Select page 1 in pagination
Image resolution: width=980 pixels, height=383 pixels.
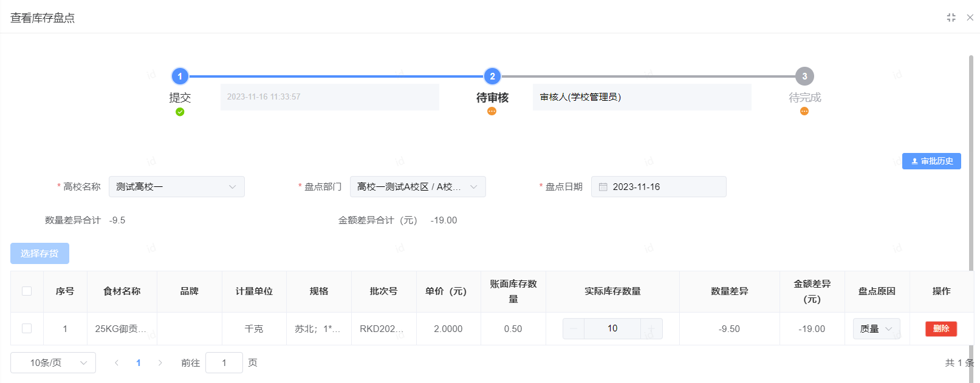pyautogui.click(x=139, y=362)
